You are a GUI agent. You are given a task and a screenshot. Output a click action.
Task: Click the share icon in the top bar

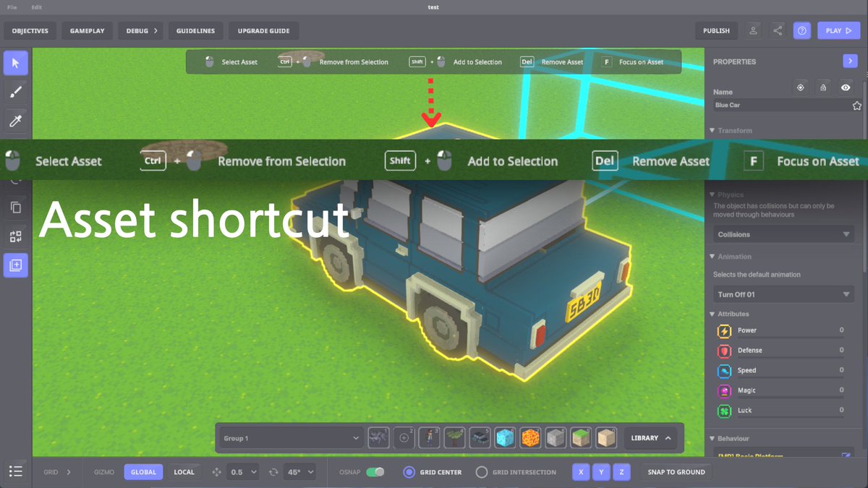point(778,30)
